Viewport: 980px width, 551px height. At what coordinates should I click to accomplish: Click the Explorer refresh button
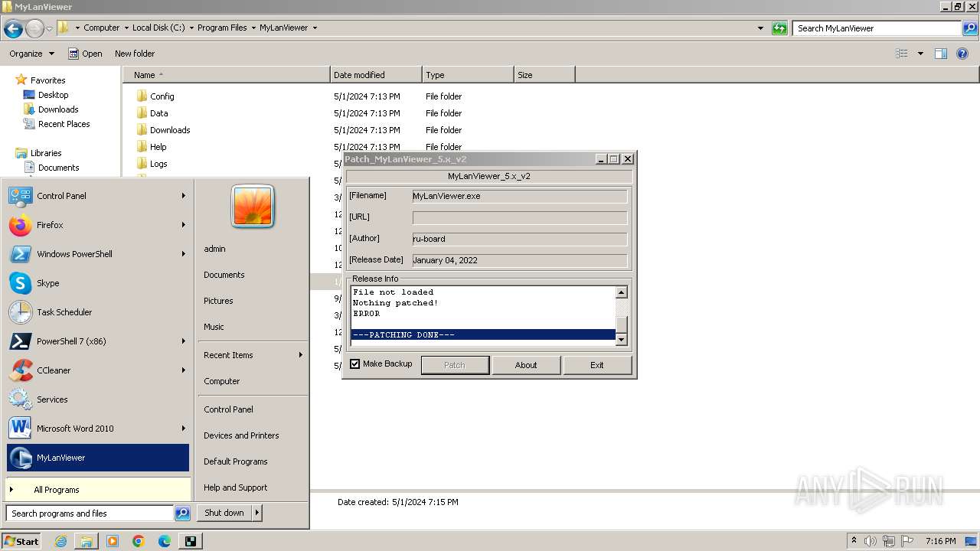coord(779,28)
